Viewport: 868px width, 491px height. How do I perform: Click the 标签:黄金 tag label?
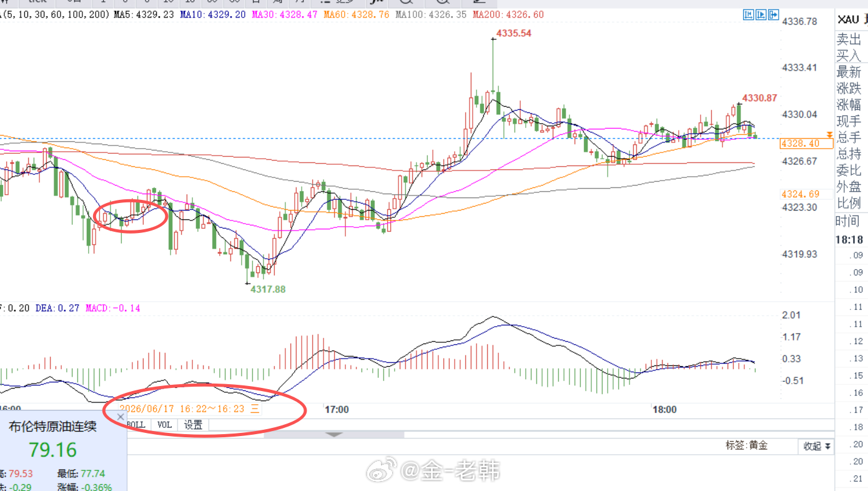coord(746,446)
